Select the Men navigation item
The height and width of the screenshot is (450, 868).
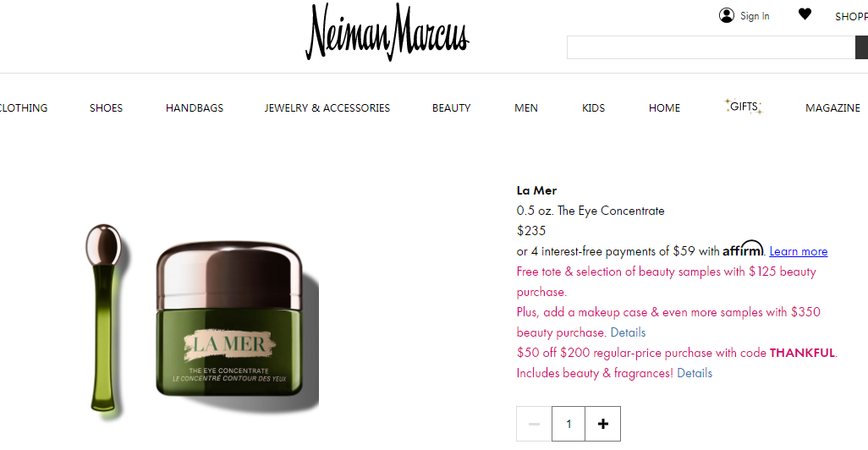(x=526, y=108)
